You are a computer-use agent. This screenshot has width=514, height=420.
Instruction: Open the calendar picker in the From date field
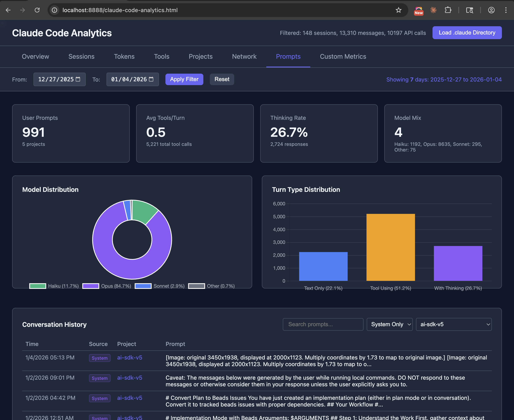click(78, 79)
